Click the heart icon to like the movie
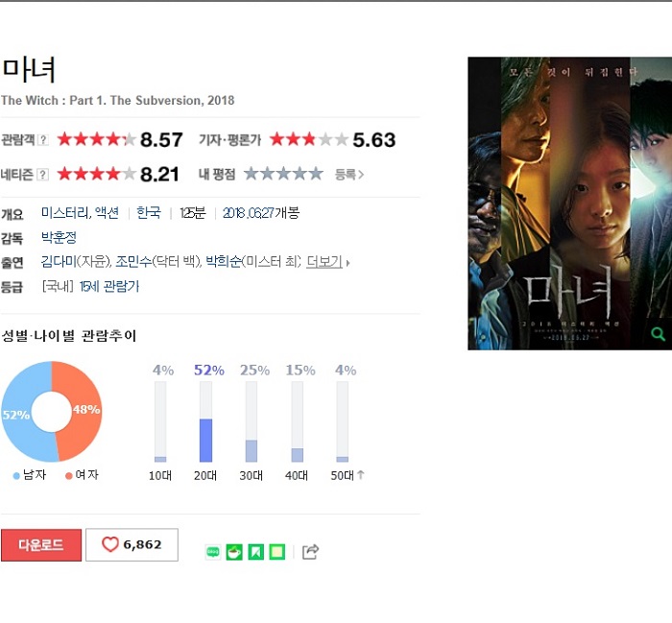The height and width of the screenshot is (623, 672). pyautogui.click(x=110, y=544)
